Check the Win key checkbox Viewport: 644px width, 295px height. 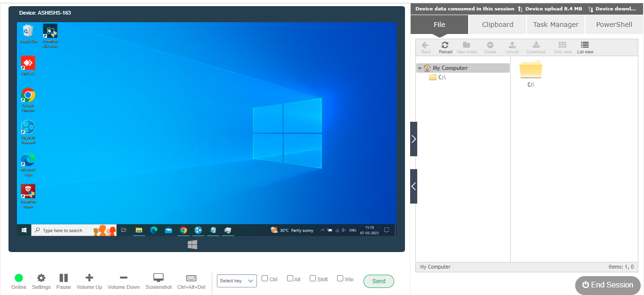pos(340,278)
